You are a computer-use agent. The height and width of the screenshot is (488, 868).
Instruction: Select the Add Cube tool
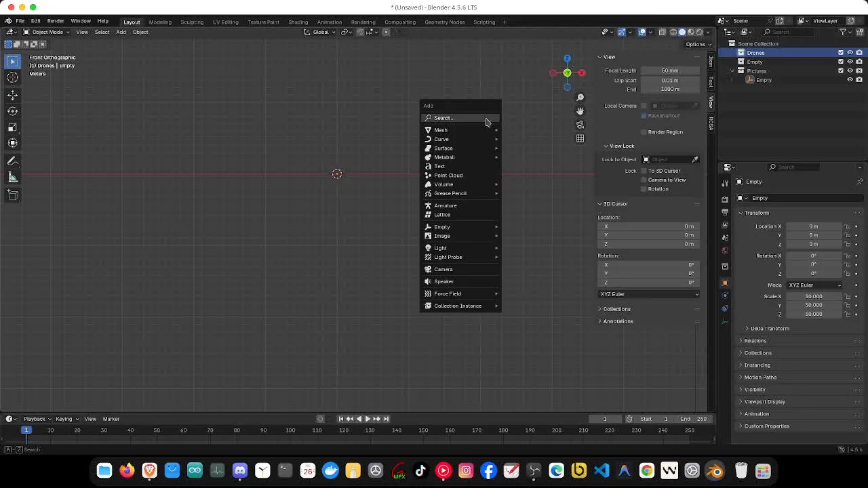[x=13, y=195]
